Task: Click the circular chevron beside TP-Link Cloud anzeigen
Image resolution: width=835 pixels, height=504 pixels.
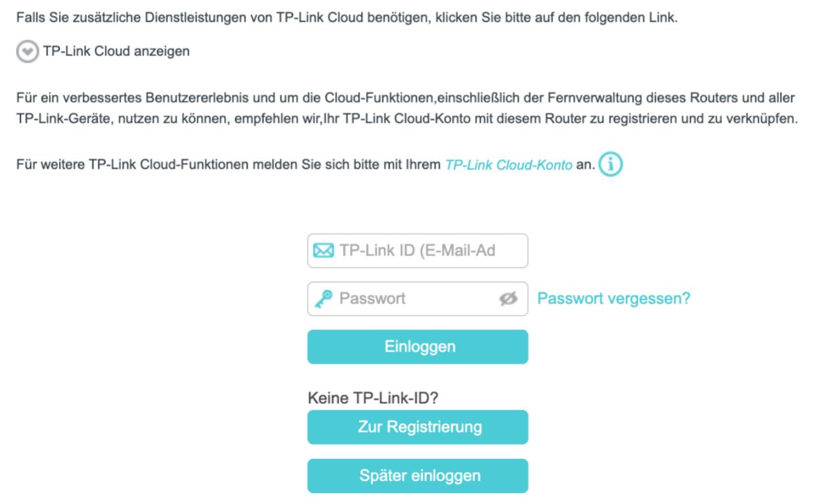Action: [x=27, y=51]
